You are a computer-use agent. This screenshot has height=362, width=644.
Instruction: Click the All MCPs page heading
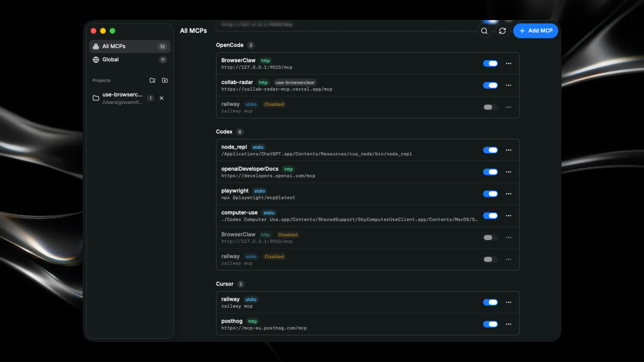[x=193, y=31]
